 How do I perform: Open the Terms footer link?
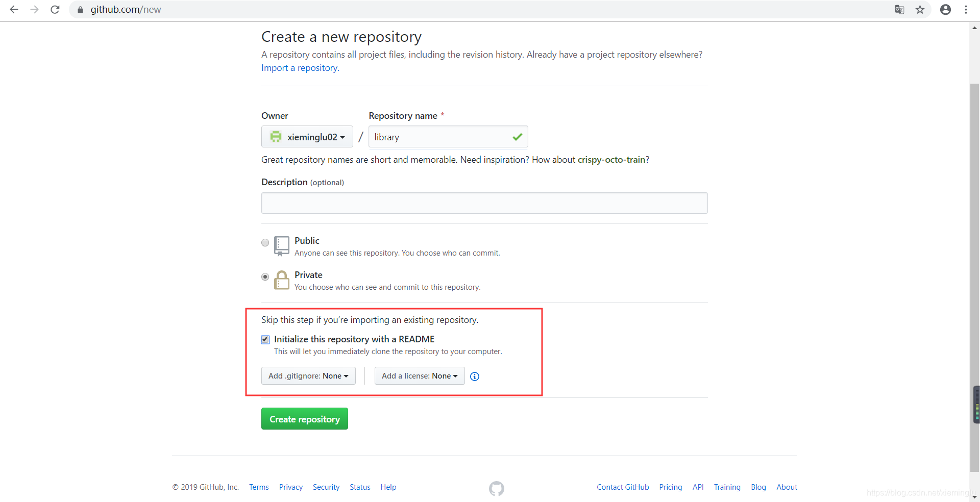coord(259,487)
